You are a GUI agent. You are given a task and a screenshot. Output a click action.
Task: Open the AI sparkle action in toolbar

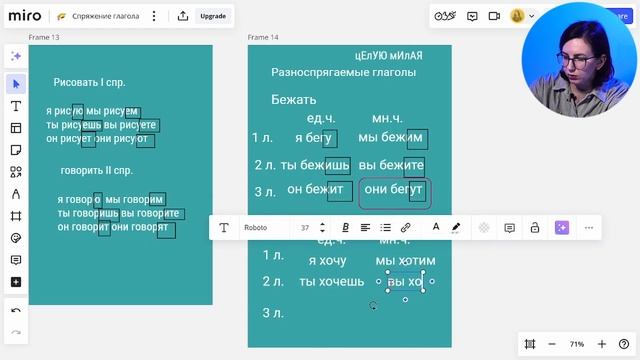point(562,228)
